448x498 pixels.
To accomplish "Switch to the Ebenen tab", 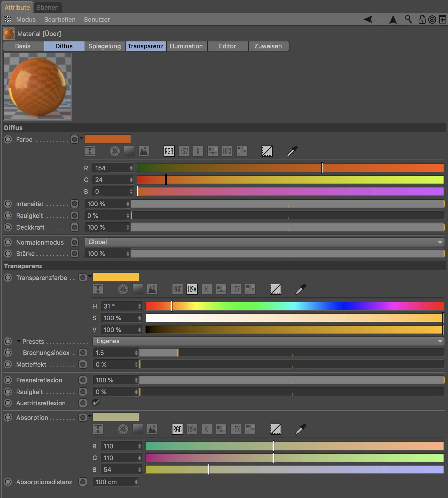I will (x=48, y=8).
